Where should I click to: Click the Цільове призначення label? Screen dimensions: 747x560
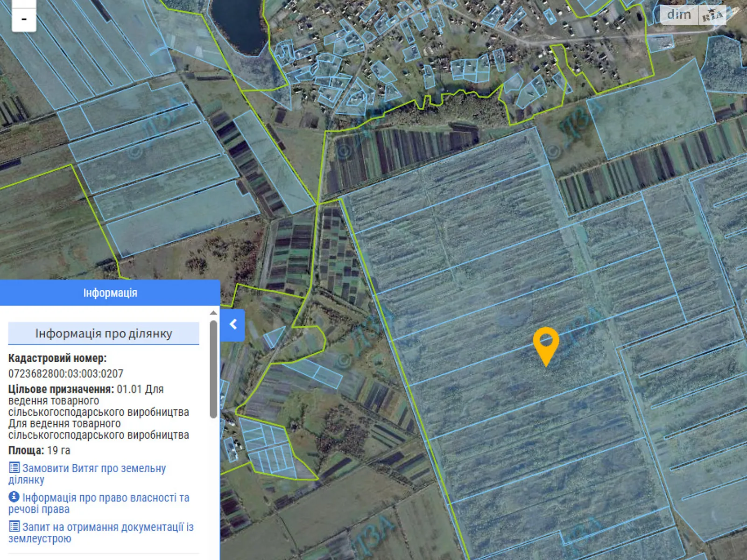(x=61, y=389)
